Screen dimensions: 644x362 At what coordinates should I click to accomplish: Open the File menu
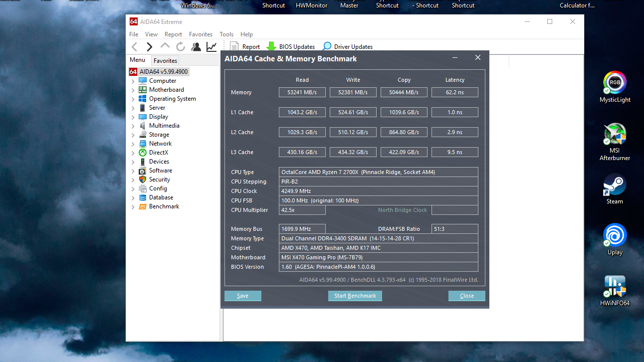(x=134, y=34)
